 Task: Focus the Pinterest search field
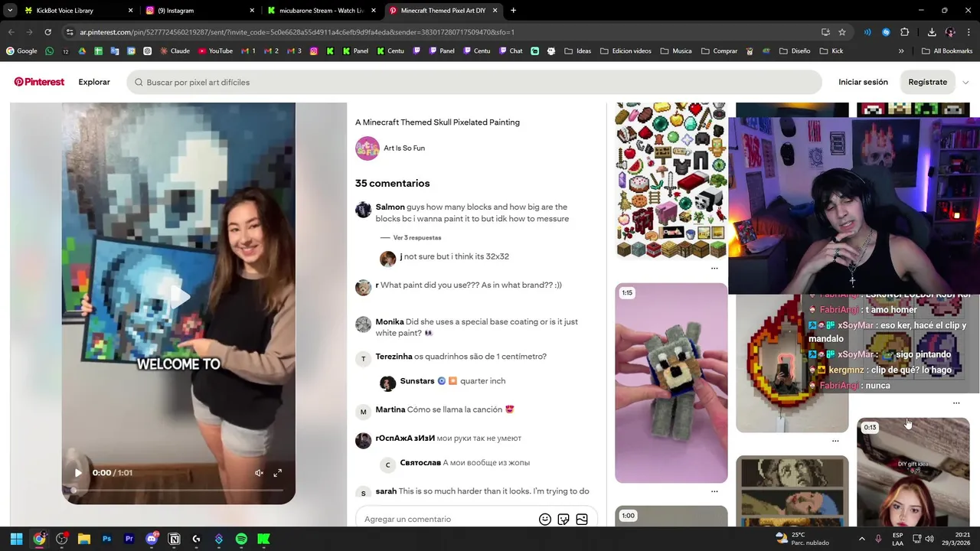(474, 82)
